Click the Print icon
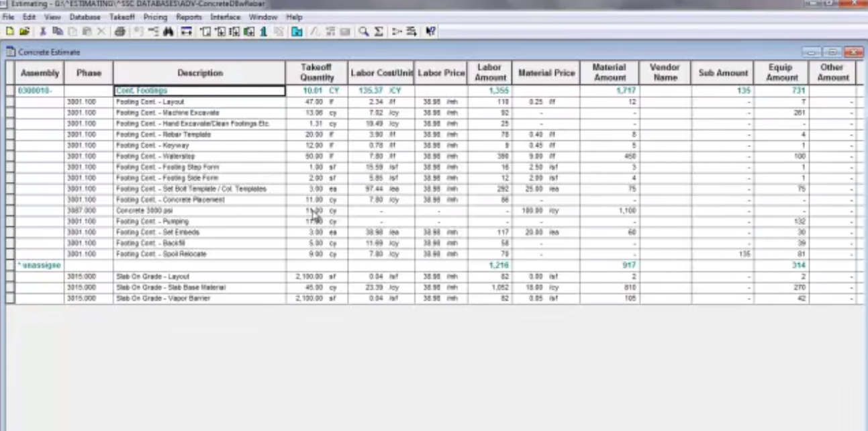This screenshot has height=431, width=868. (x=119, y=32)
